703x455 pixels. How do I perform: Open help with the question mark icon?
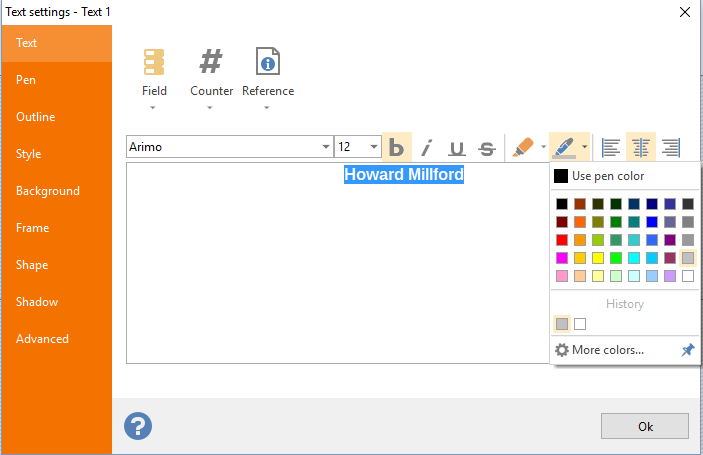tap(138, 426)
